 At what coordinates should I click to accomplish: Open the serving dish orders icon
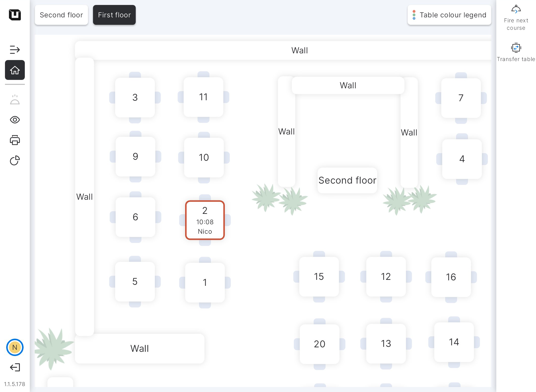15,100
